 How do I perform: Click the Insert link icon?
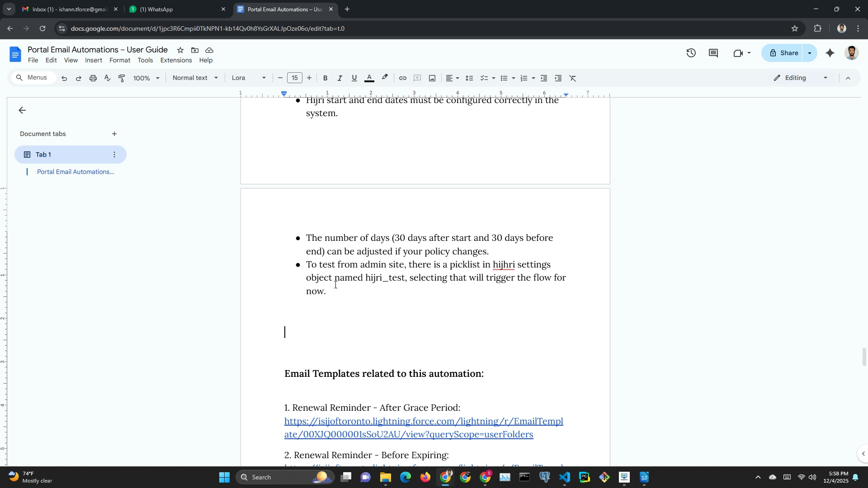[x=402, y=78]
